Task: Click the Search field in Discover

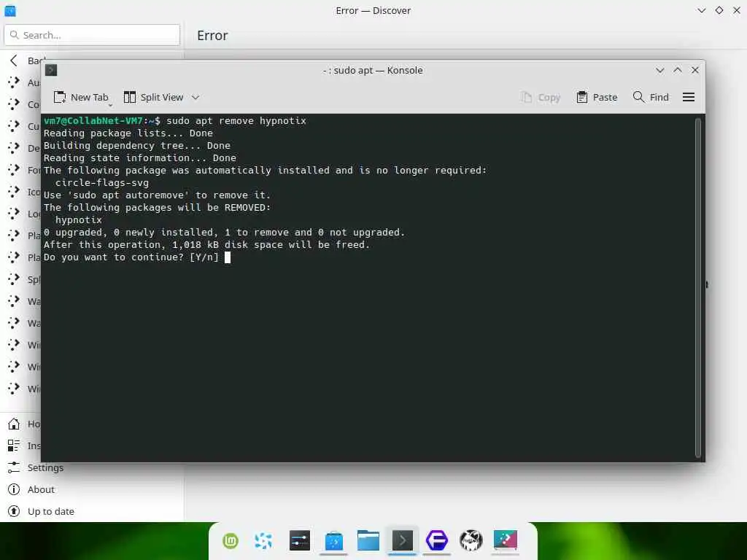Action: click(93, 35)
